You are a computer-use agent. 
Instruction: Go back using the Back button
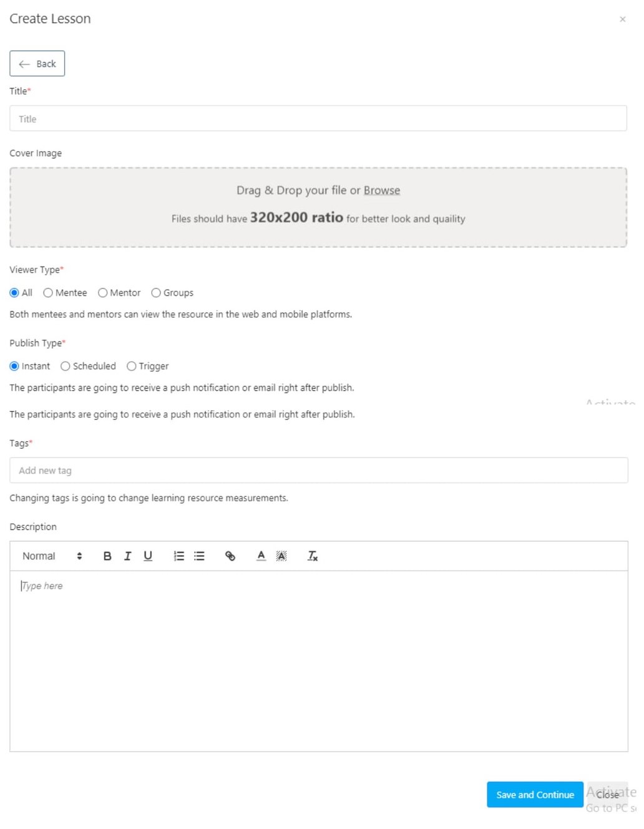pyautogui.click(x=37, y=63)
